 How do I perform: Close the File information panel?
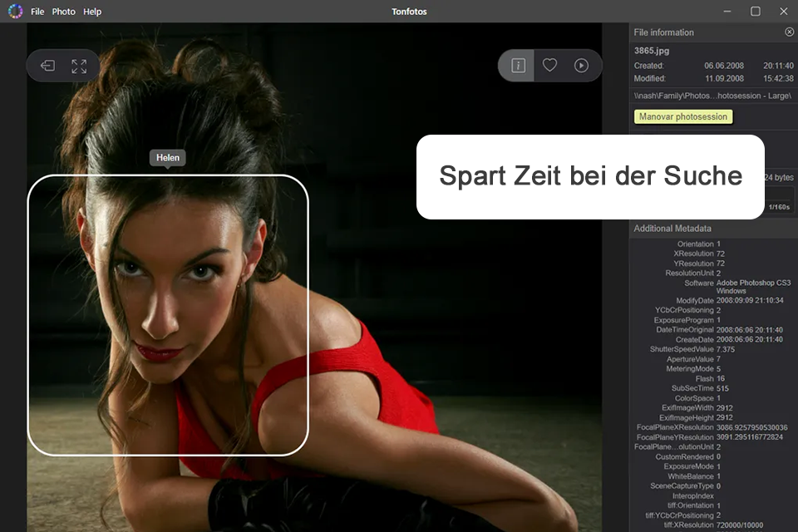tap(790, 32)
